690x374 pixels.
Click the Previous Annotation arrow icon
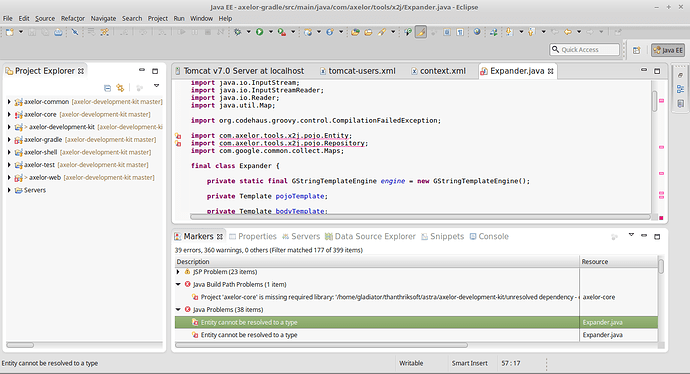click(x=532, y=32)
